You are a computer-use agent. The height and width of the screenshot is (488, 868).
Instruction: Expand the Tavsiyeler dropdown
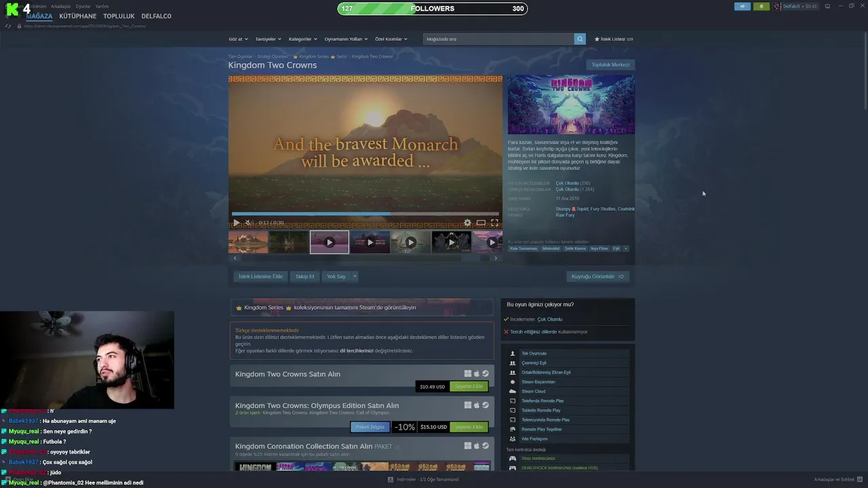[x=268, y=39]
